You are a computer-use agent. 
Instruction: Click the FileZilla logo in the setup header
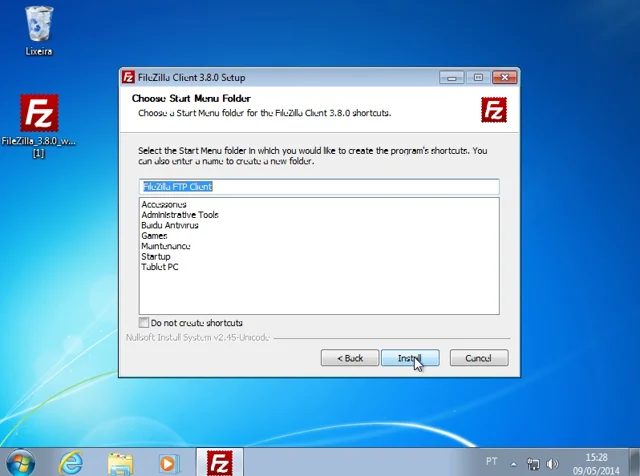pyautogui.click(x=493, y=110)
